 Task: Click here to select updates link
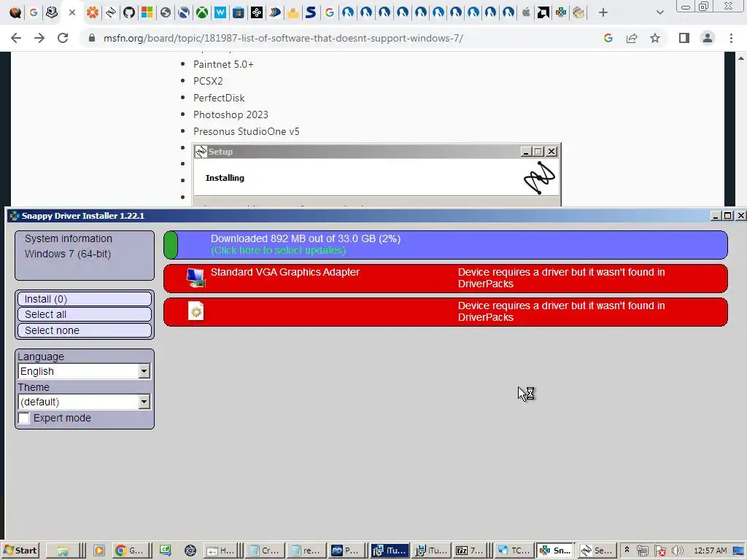pyautogui.click(x=278, y=251)
